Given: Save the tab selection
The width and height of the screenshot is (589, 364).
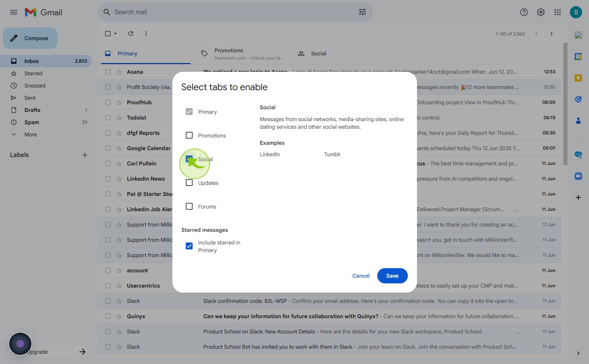Looking at the screenshot, I should click(x=392, y=276).
